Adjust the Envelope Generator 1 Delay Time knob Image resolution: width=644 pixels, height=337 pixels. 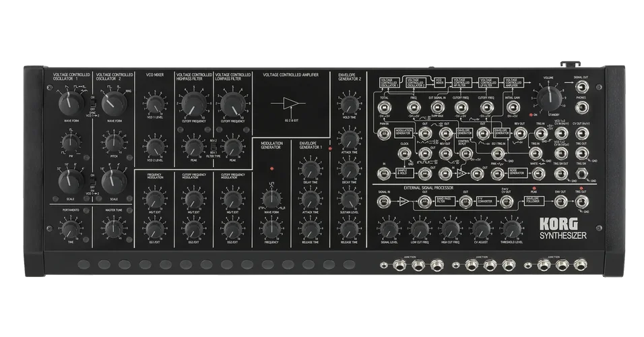[x=311, y=169]
